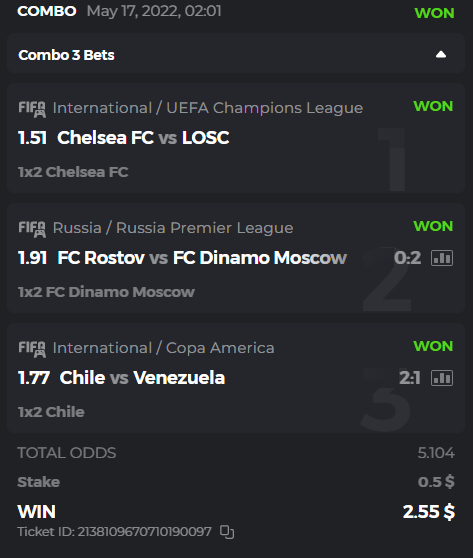Copy the Ticket ID to clipboard
This screenshot has width=473, height=558.
click(x=227, y=532)
